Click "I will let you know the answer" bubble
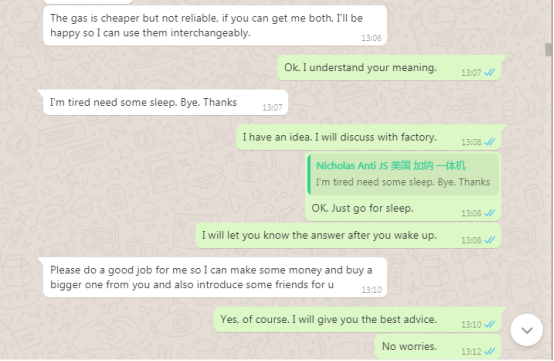Image resolution: width=554 pixels, height=361 pixels. click(348, 236)
